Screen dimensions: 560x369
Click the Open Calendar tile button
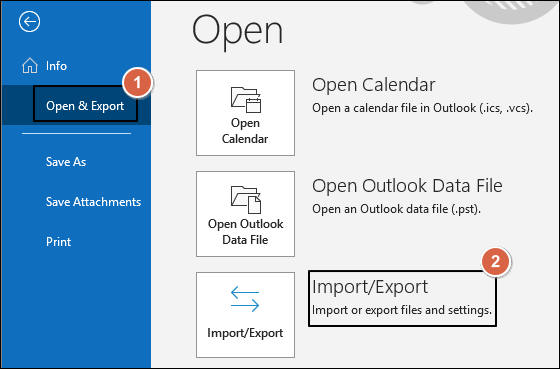(x=245, y=113)
